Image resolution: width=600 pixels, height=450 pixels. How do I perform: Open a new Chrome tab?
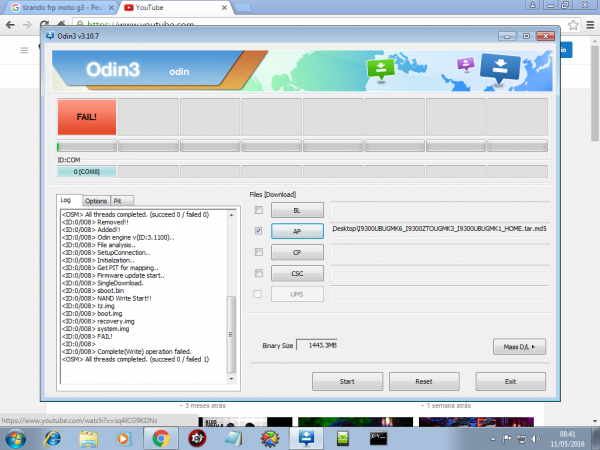243,8
